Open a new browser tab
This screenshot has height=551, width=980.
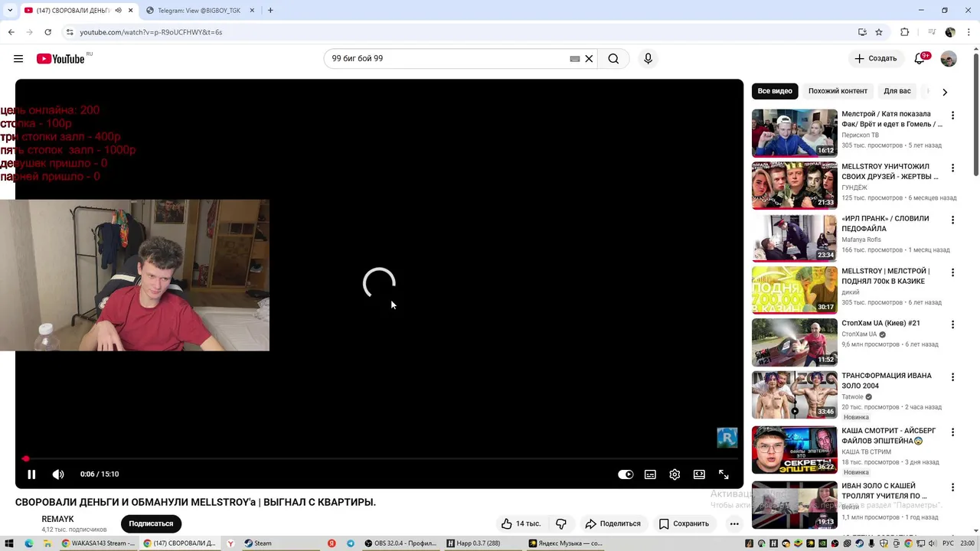pos(270,11)
